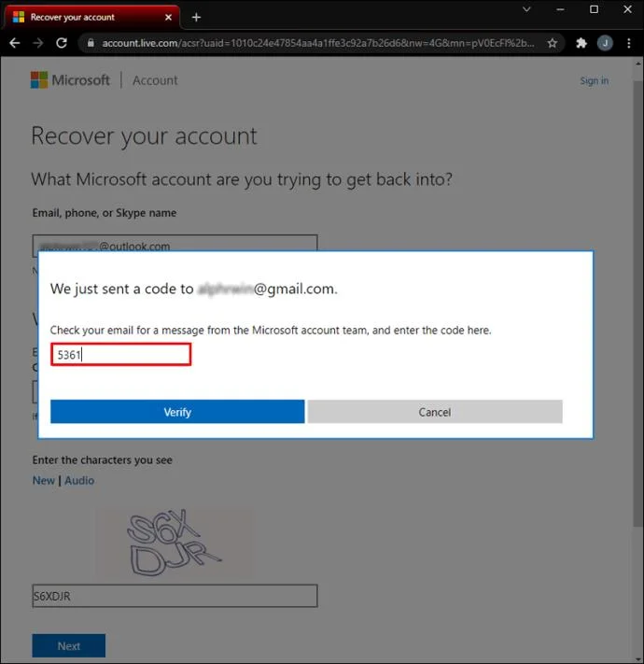Close the Recover your account tab
644x664 pixels.
click(x=168, y=18)
